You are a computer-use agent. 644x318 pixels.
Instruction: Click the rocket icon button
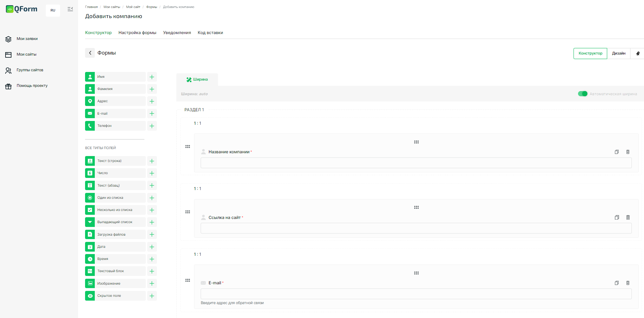(637, 54)
